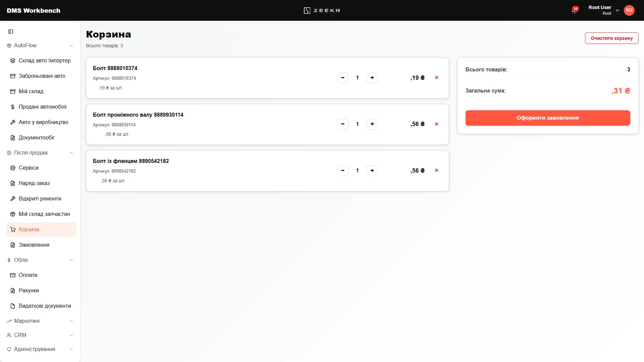Decrease quantity of Болт проміжного валу

pyautogui.click(x=342, y=124)
